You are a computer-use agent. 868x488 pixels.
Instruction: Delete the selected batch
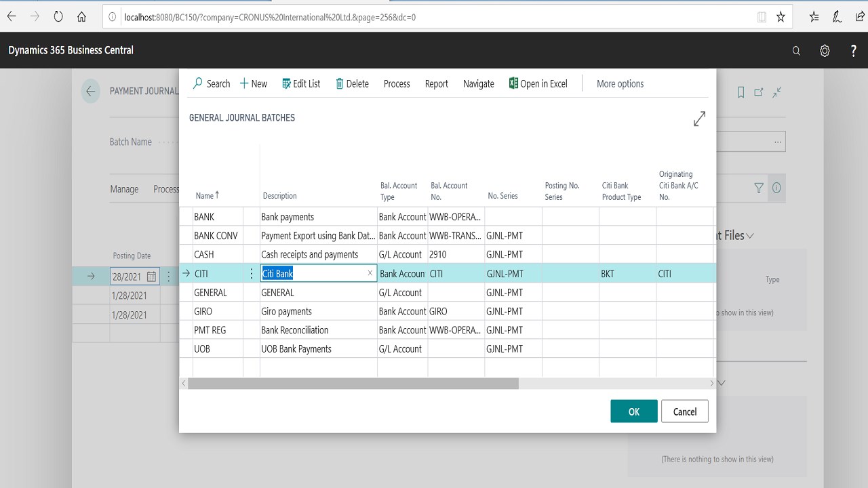(352, 84)
